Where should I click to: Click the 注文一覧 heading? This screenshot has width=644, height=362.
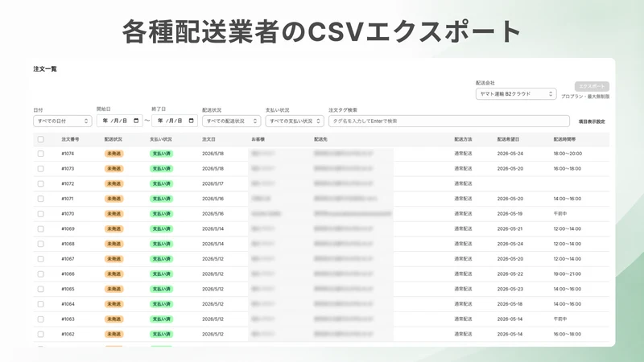click(x=45, y=69)
